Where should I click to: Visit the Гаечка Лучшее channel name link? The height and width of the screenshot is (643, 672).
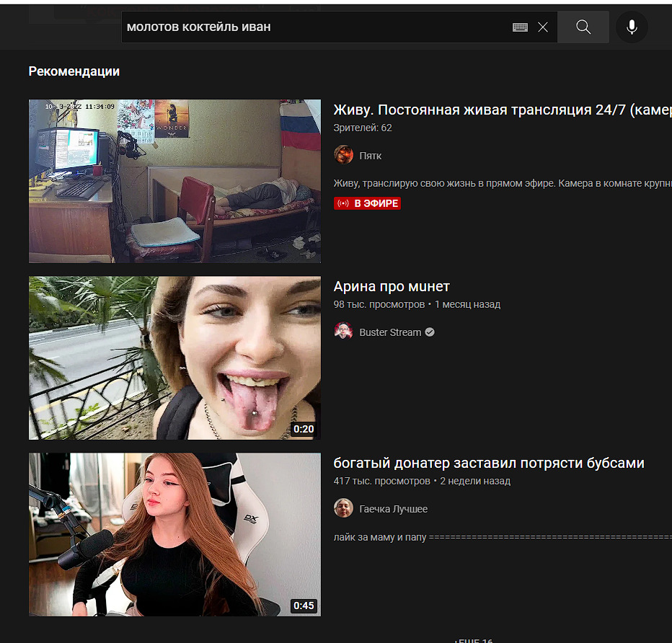click(393, 509)
